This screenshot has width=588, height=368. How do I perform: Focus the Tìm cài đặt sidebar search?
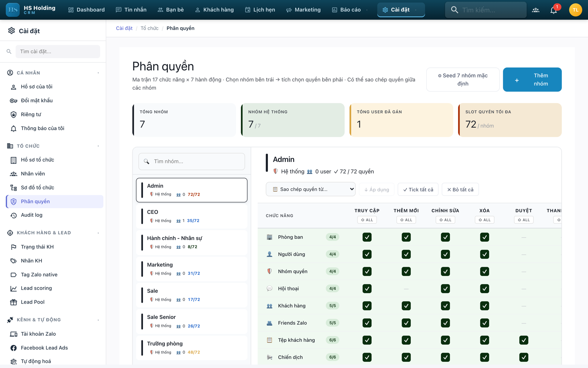coord(58,52)
